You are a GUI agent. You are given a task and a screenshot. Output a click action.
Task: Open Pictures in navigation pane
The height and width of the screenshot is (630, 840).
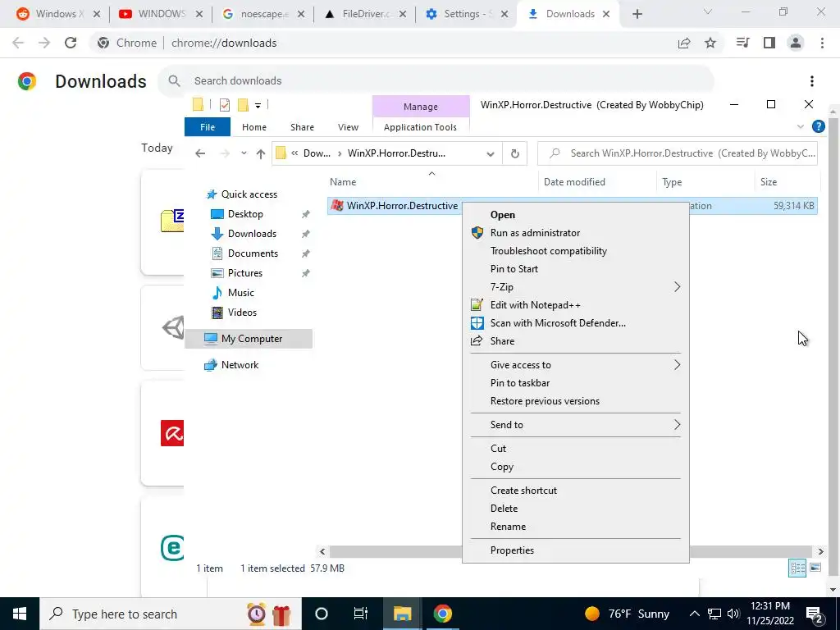(244, 273)
